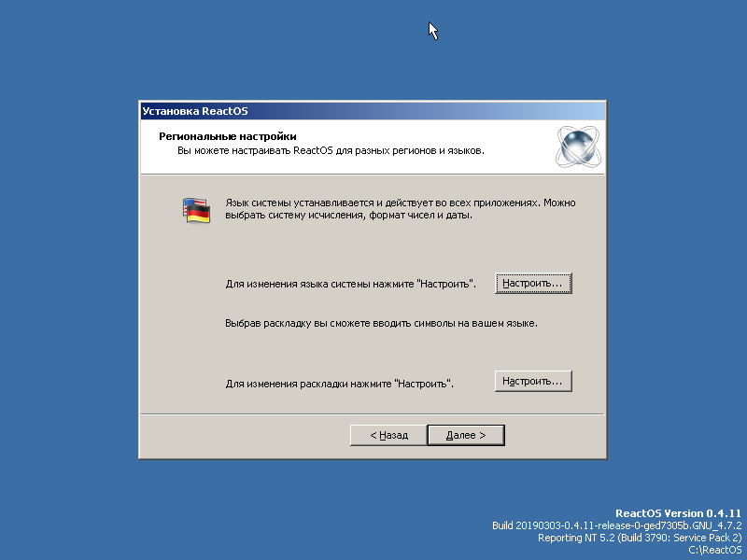The height and width of the screenshot is (560, 747).
Task: Click the 'C:\ReactOS' desktop text
Action: pos(715,550)
